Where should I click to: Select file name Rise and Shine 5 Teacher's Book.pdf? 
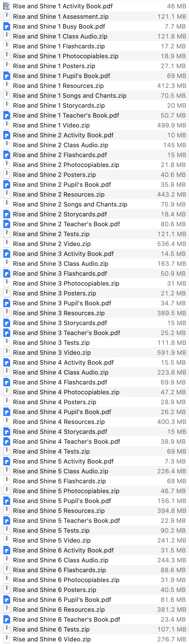(66, 521)
